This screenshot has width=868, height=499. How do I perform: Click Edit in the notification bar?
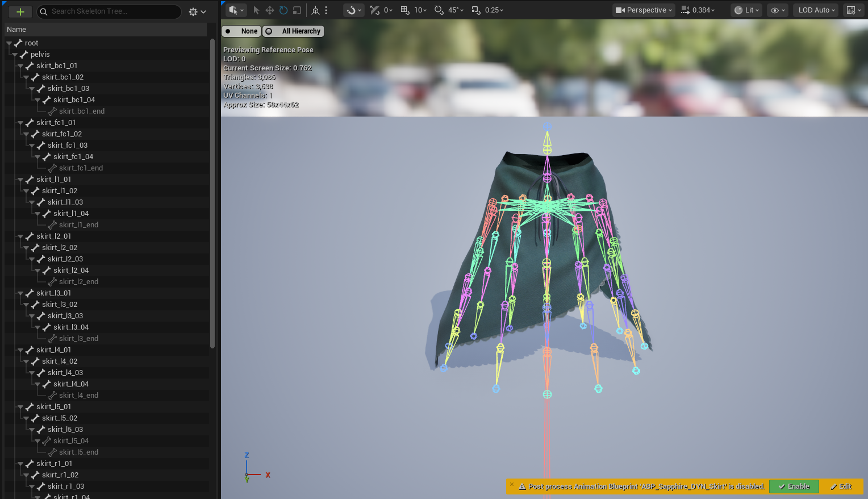coord(841,486)
